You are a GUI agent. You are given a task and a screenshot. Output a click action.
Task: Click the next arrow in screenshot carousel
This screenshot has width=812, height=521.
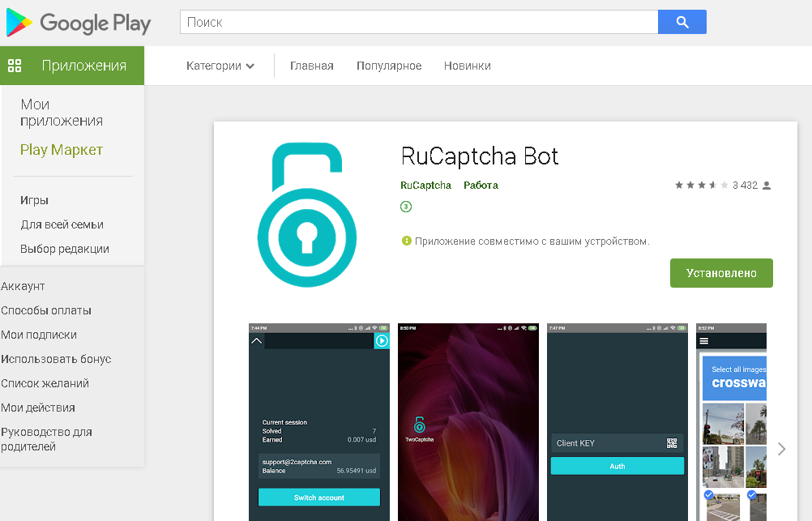(781, 449)
